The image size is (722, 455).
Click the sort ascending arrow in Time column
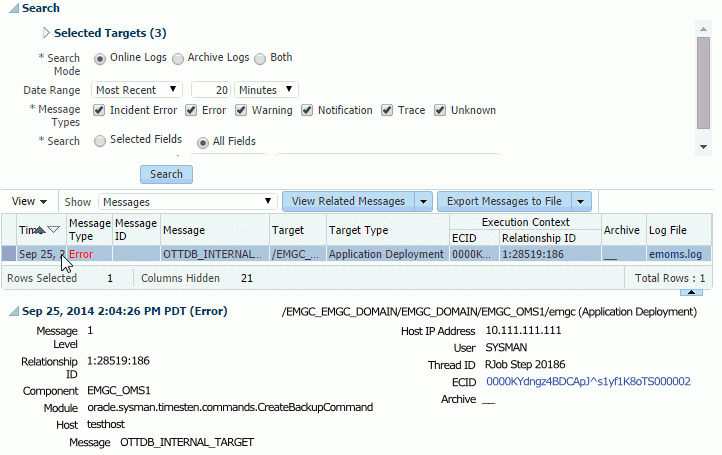point(41,230)
